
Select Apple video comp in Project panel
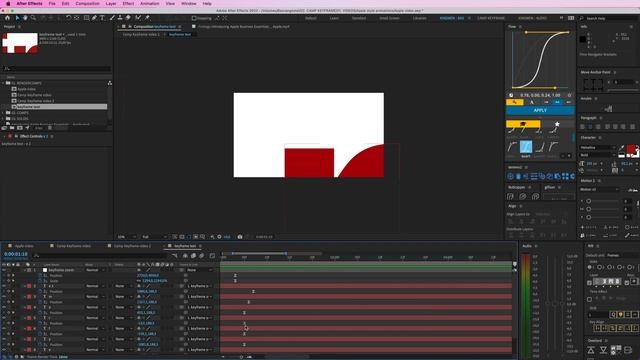point(27,89)
